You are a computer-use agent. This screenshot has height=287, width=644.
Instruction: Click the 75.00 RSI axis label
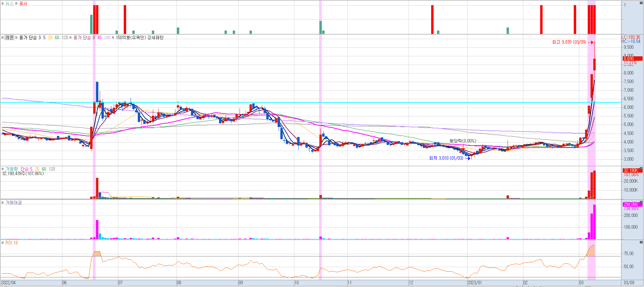pyautogui.click(x=629, y=254)
